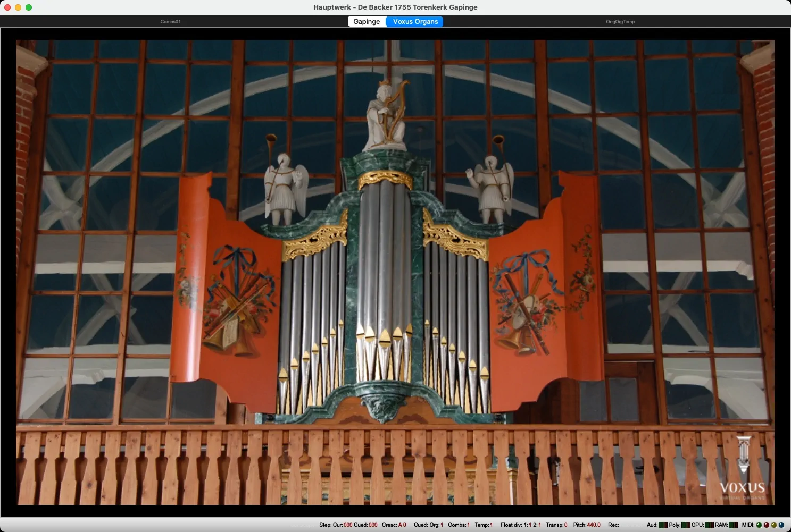
Task: Click the Cresc A 0 status field
Action: (x=402, y=525)
